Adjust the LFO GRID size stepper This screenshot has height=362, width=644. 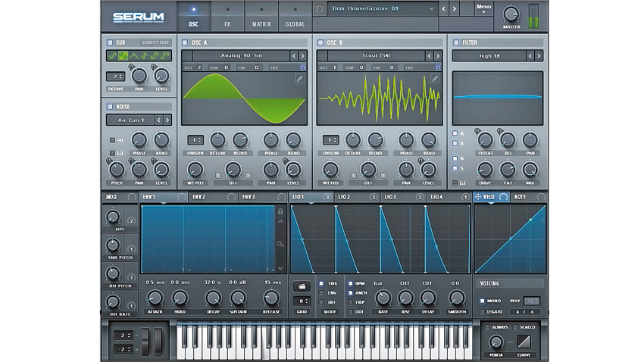302,301
